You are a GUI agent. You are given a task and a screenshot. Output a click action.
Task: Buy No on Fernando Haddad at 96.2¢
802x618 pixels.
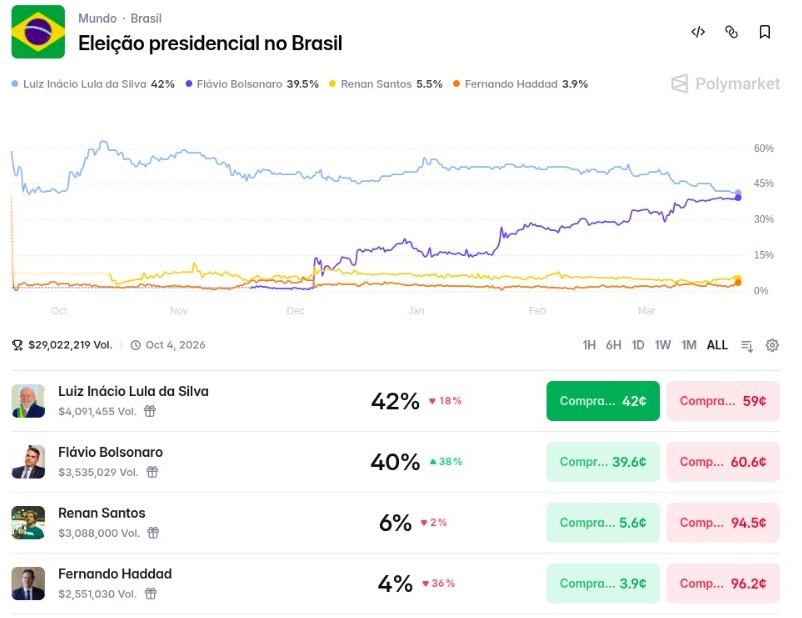click(x=723, y=584)
